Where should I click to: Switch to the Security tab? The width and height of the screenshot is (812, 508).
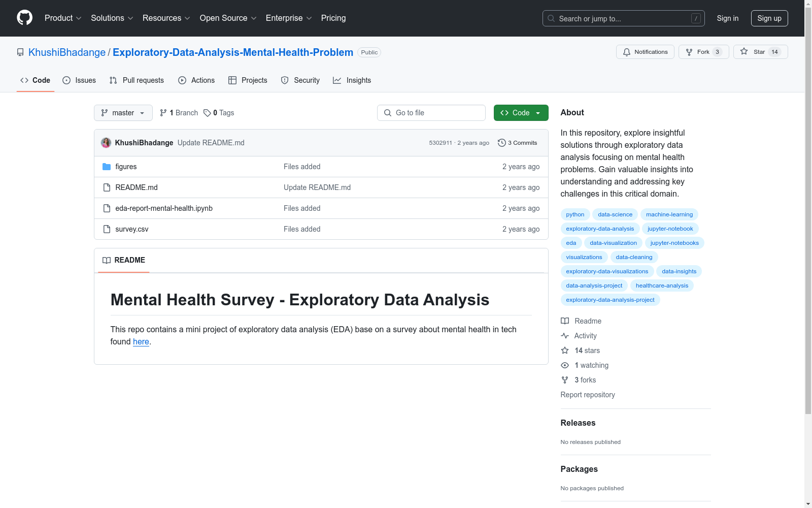(x=300, y=80)
